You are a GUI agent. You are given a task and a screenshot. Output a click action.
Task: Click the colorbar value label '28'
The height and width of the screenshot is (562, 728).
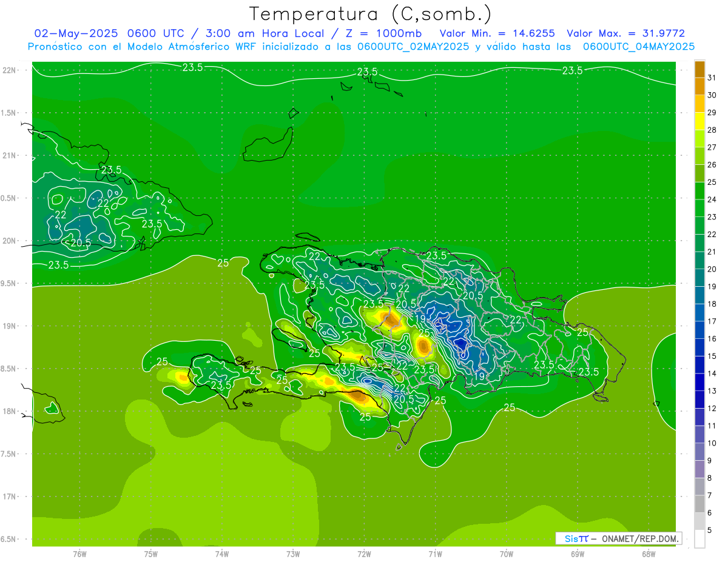(712, 130)
